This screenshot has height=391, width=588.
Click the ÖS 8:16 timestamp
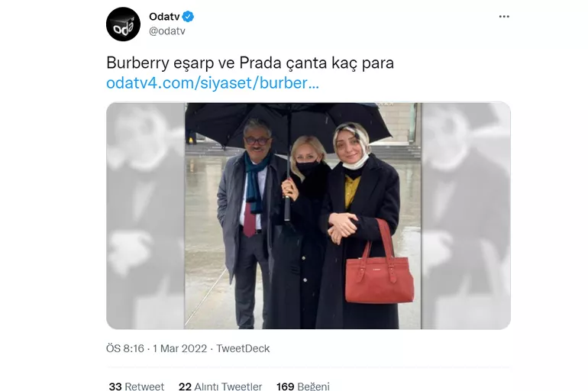125,349
